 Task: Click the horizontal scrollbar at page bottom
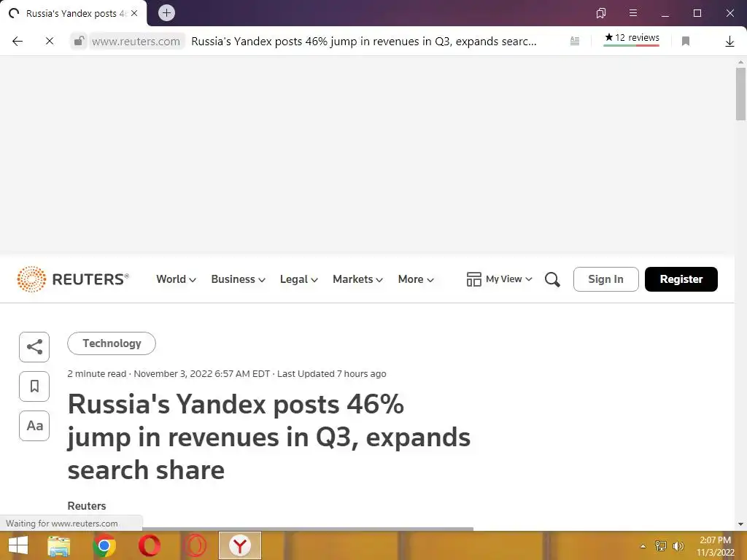coord(307,529)
